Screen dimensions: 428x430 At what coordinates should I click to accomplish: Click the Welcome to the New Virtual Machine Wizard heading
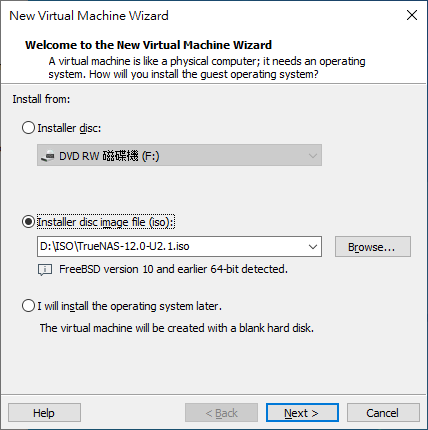coord(149,45)
